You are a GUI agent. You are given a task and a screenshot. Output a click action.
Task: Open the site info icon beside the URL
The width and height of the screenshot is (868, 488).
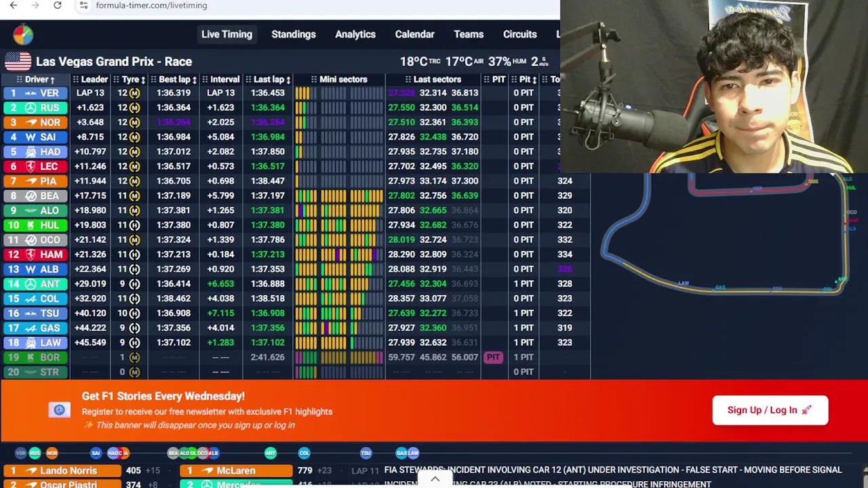tap(83, 5)
